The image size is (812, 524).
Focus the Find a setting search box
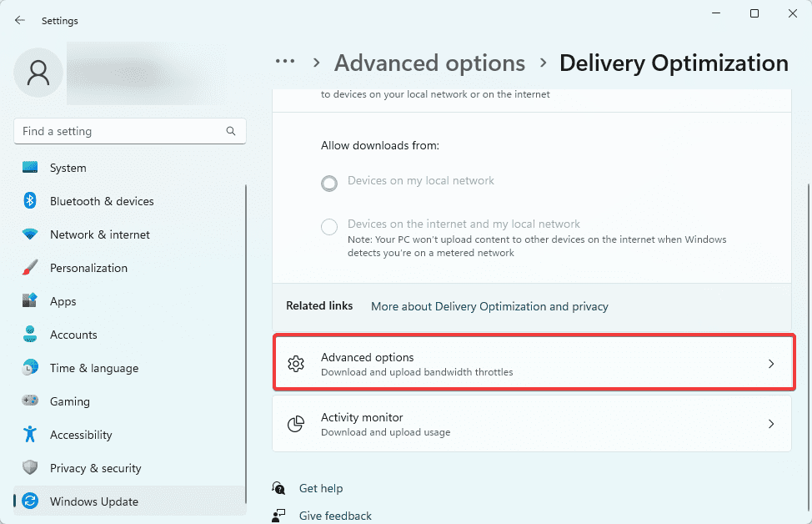(x=129, y=131)
